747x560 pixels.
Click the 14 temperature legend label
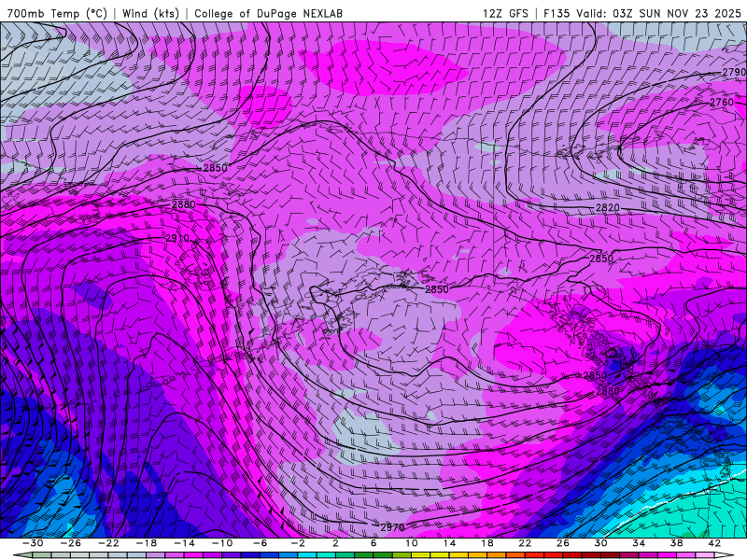pyautogui.click(x=449, y=543)
